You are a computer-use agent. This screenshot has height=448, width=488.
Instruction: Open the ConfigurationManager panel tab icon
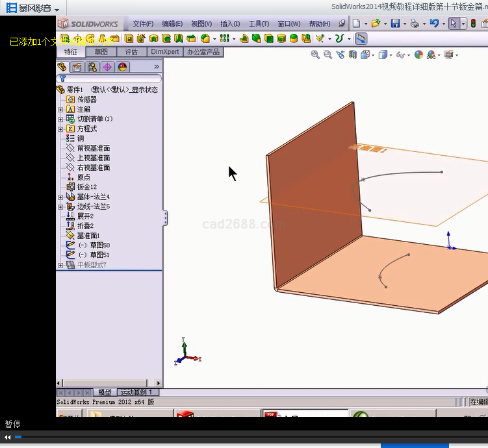(92, 67)
